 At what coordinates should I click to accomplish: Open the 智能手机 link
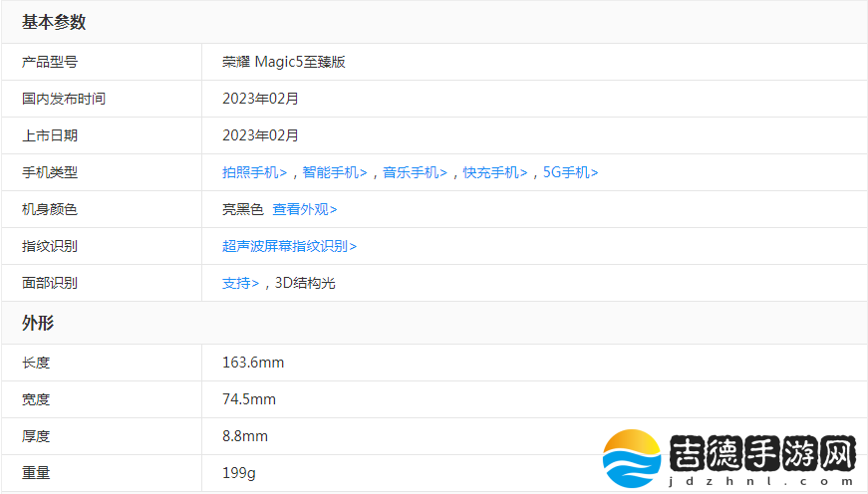pos(335,172)
